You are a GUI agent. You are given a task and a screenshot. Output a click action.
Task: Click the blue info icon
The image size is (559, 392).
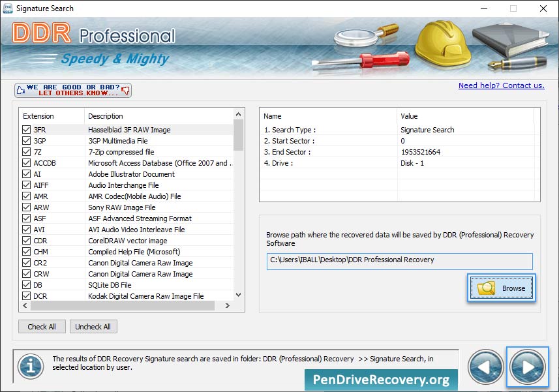[31, 367]
